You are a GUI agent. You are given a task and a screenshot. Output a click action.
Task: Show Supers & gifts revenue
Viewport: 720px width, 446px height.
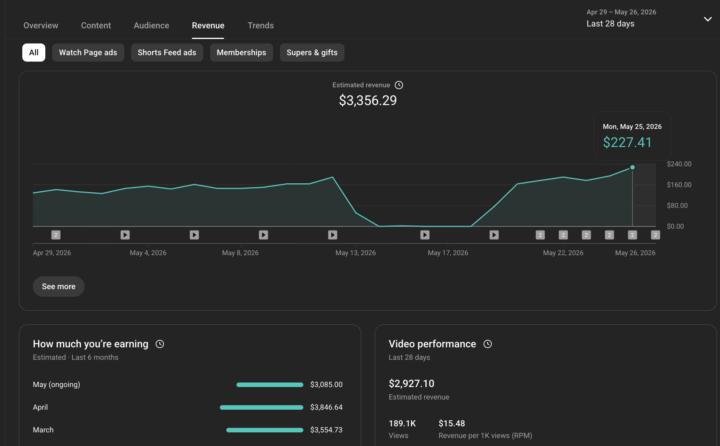pyautogui.click(x=312, y=52)
